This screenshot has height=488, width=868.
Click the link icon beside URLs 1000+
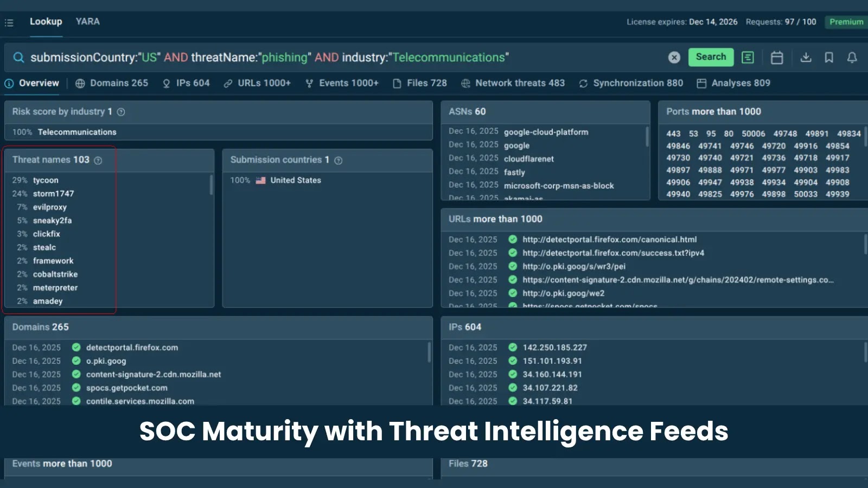pos(228,83)
